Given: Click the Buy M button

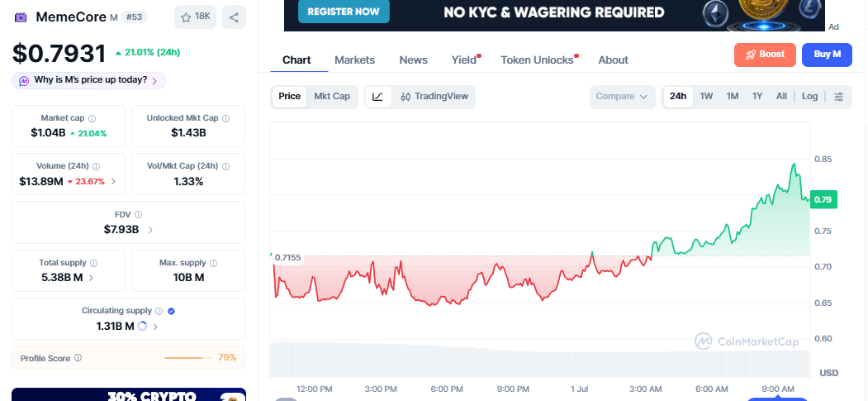Looking at the screenshot, I should 827,55.
